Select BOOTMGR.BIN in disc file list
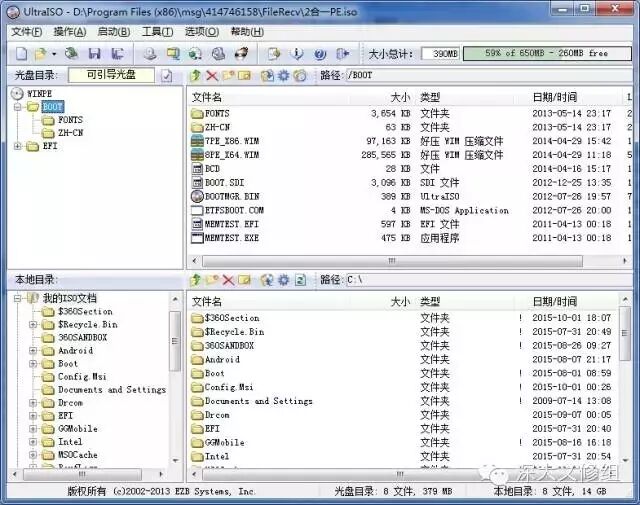The image size is (640, 505). point(232,196)
